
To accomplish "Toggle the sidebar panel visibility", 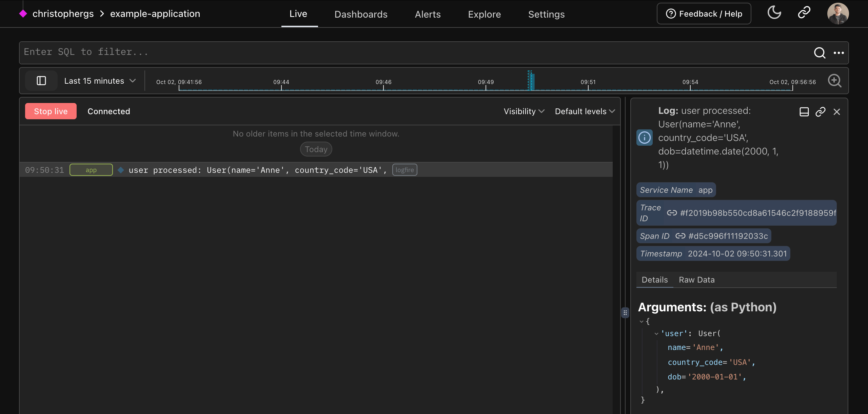I will (41, 81).
